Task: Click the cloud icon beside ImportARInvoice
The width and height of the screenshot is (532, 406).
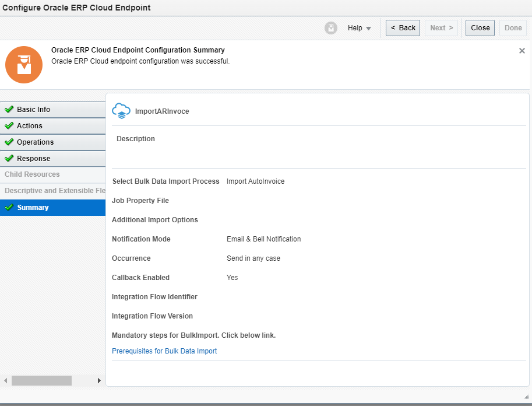Action: (x=121, y=111)
